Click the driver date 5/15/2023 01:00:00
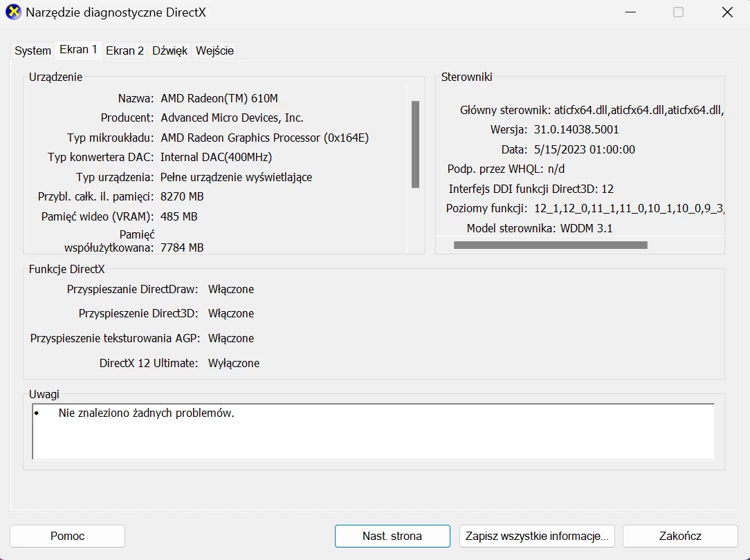 585,149
